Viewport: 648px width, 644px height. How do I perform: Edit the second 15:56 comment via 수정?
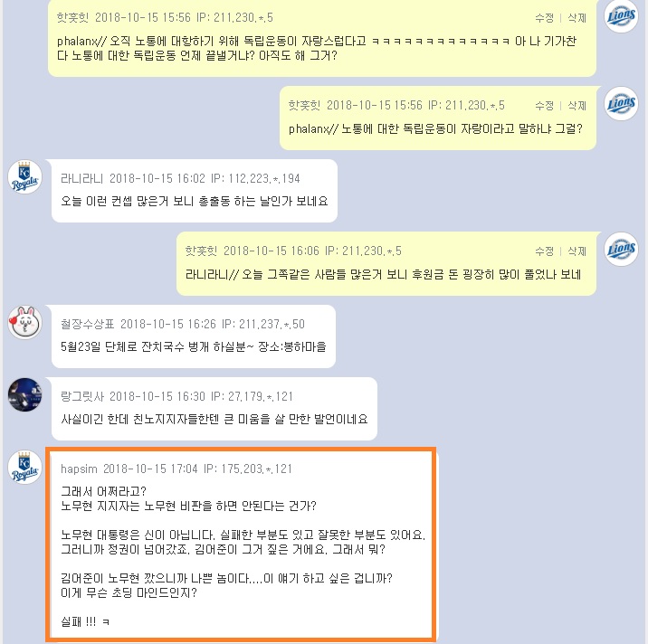[544, 105]
